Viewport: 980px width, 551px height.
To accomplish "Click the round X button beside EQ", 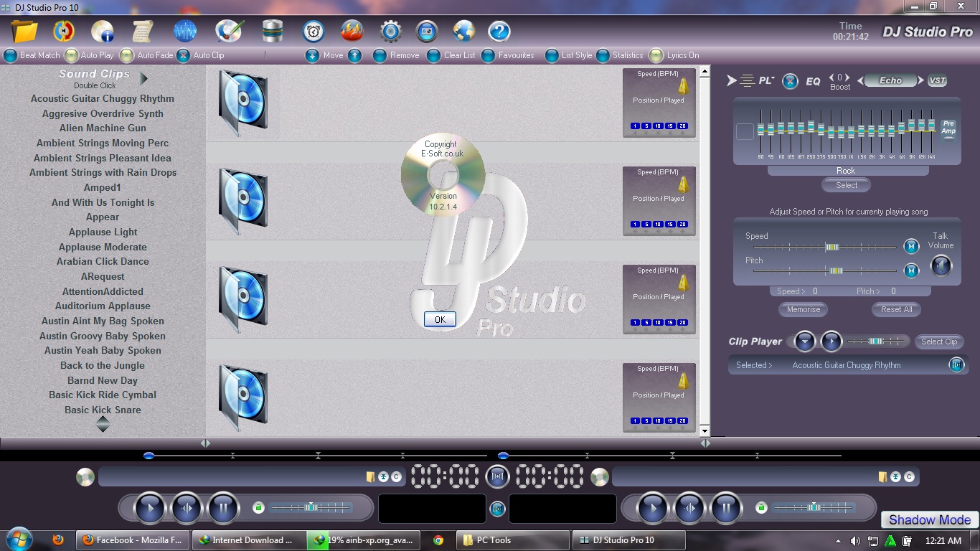I will [790, 81].
